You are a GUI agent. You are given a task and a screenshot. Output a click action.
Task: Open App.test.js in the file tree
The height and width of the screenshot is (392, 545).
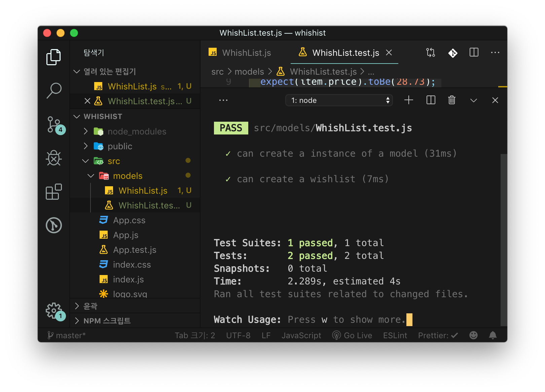(x=135, y=250)
